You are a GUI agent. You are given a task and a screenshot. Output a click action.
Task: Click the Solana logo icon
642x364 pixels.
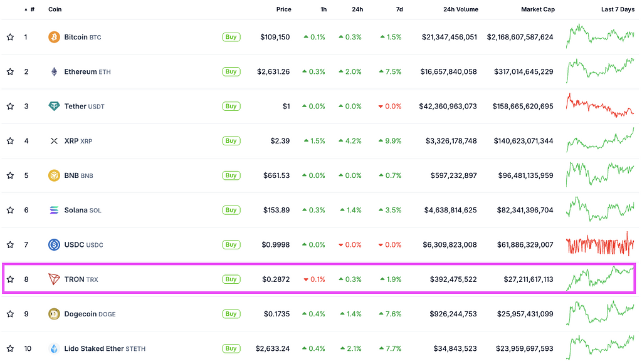pyautogui.click(x=55, y=211)
